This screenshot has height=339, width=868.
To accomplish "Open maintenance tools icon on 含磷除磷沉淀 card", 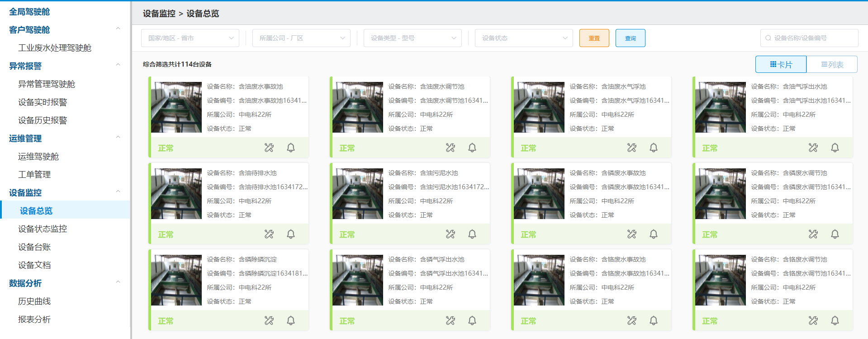I will (269, 320).
